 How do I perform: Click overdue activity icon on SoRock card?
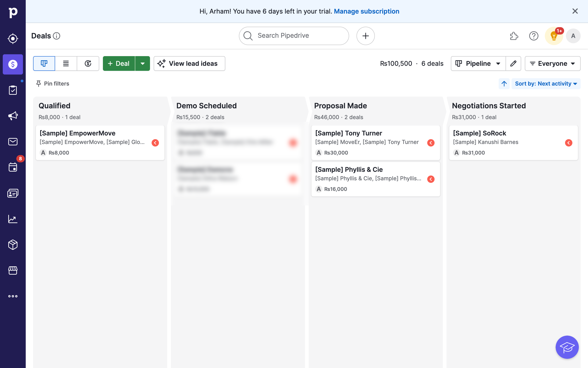[568, 143]
